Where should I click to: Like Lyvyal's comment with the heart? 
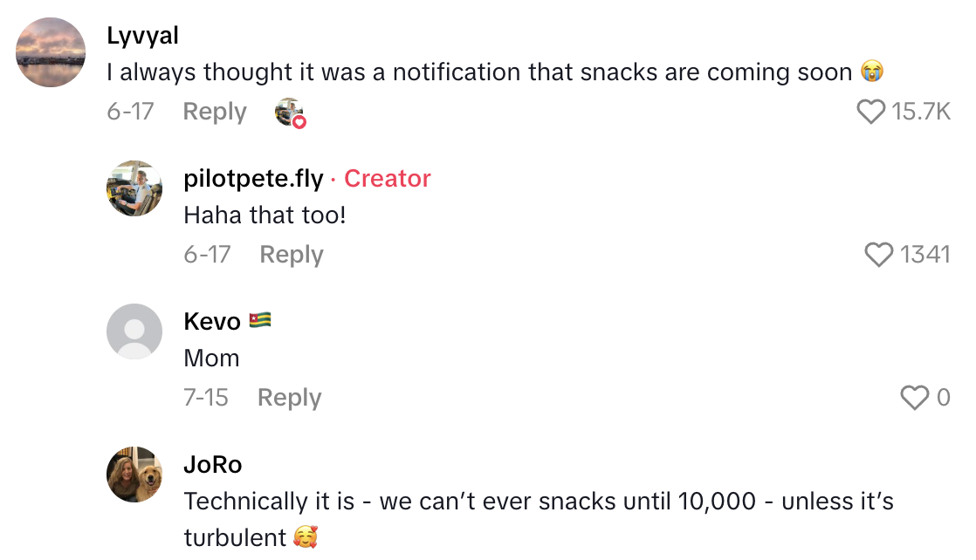[x=871, y=112]
